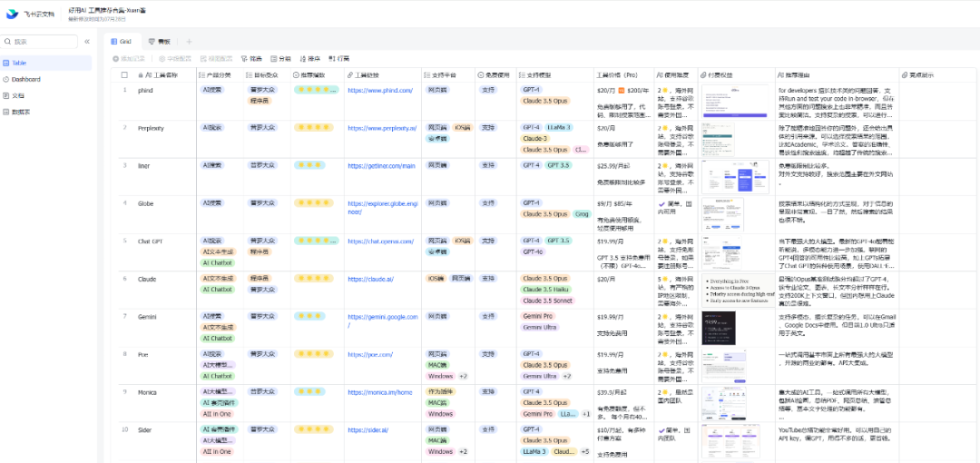Click the 工具价格 (Pro) column header
The image size is (980, 463).
pyautogui.click(x=623, y=74)
